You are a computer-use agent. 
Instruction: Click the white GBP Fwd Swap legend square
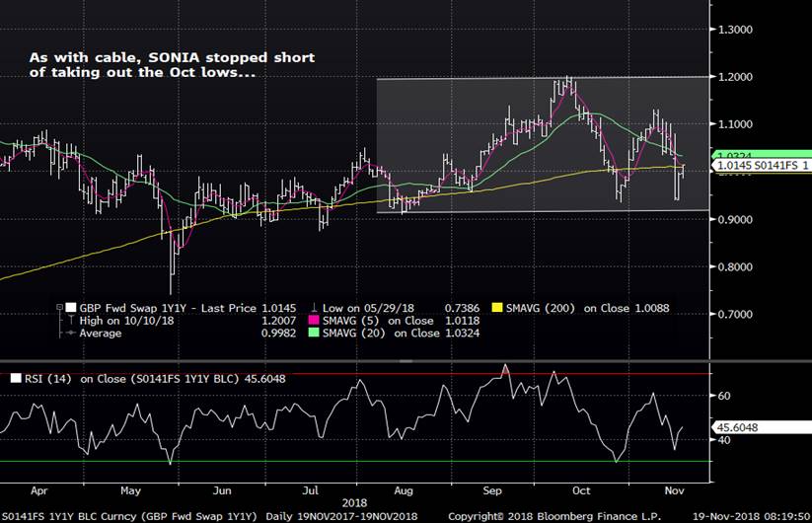71,309
